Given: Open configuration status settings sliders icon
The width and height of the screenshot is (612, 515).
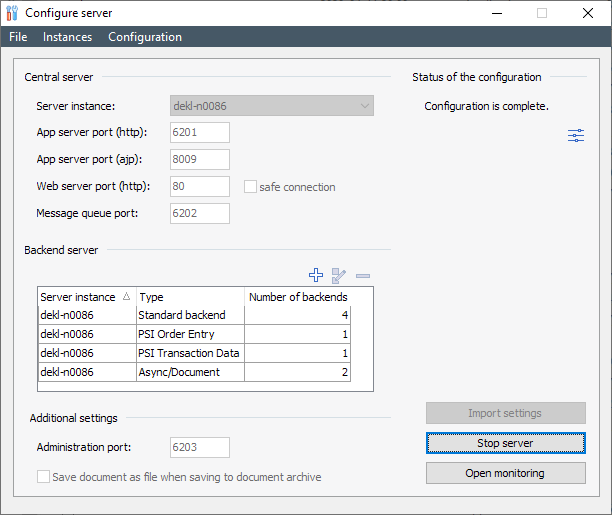Looking at the screenshot, I should click(576, 136).
